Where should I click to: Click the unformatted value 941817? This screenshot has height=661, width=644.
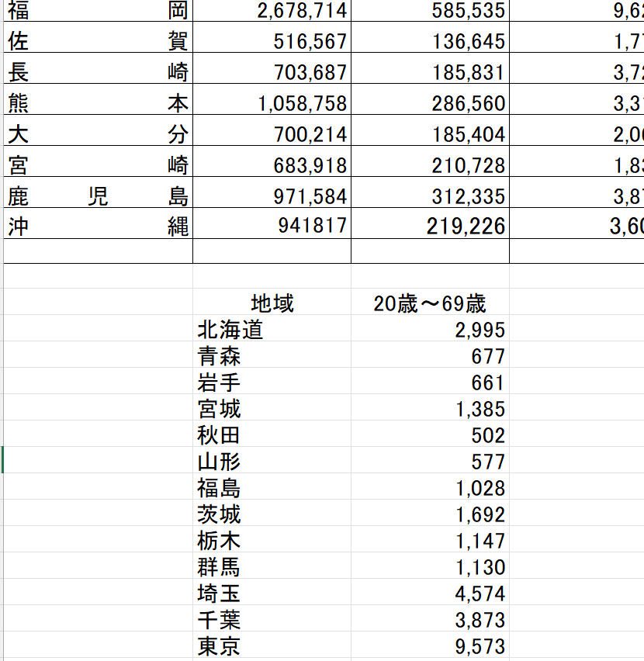272,227
